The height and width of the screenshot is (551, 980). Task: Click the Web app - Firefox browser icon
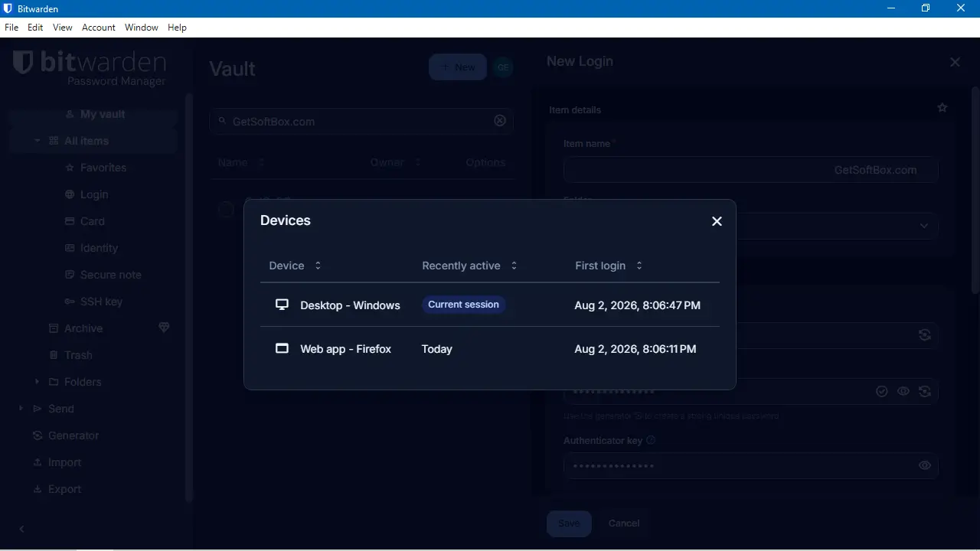point(282,348)
